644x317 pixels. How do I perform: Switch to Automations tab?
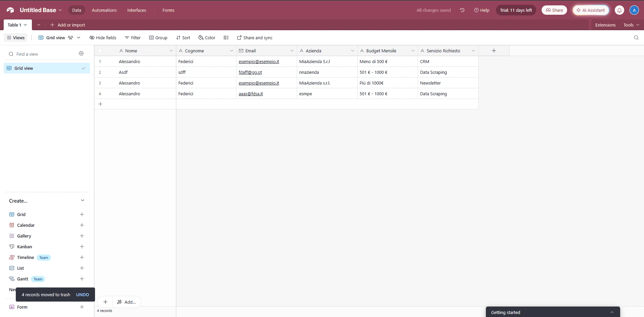point(104,10)
